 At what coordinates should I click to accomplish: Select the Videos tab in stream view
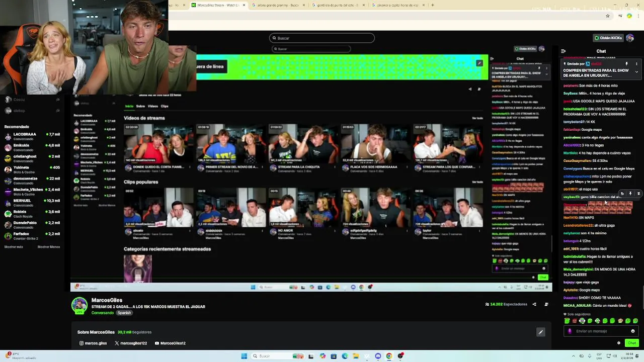[153, 107]
